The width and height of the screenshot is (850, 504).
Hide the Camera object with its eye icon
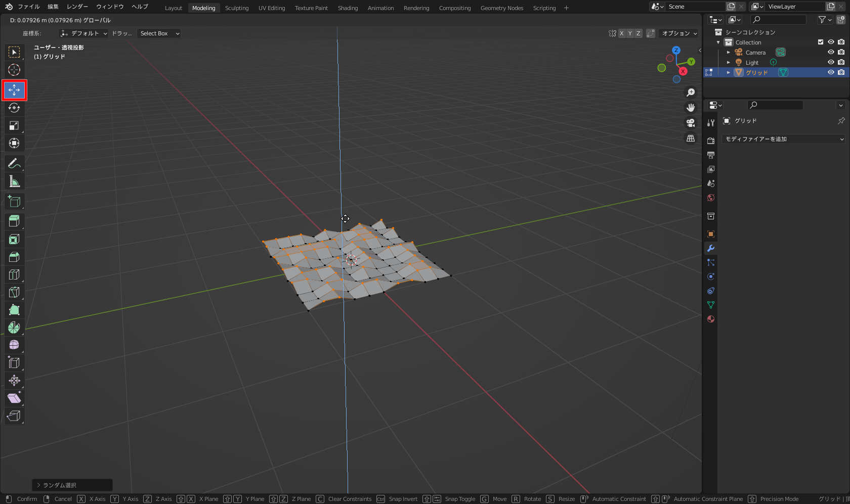click(831, 52)
